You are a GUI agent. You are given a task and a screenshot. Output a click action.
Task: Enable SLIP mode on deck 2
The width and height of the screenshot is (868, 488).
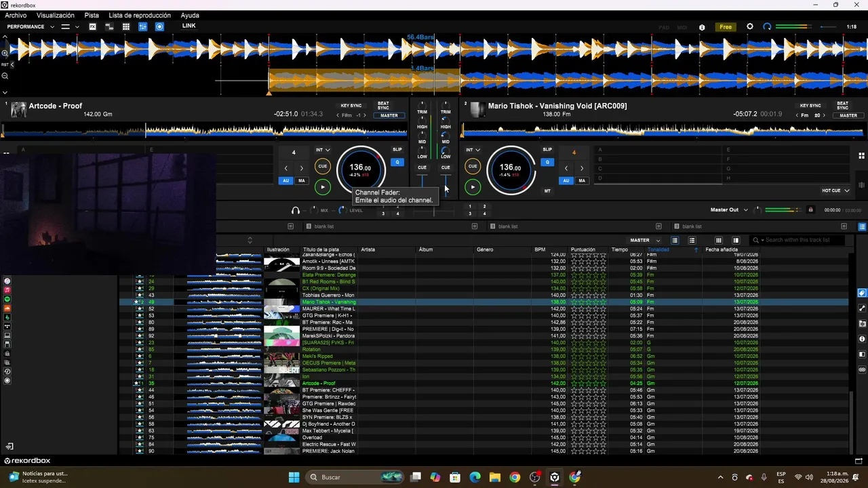(547, 149)
